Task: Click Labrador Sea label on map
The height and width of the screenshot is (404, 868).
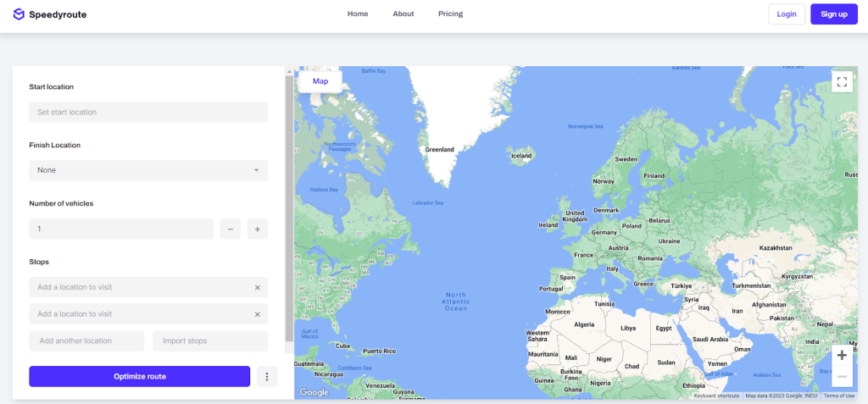Action: (x=428, y=203)
